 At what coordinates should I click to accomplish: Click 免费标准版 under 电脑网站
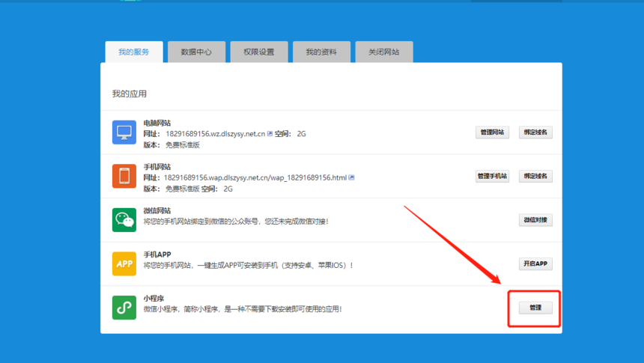click(183, 145)
